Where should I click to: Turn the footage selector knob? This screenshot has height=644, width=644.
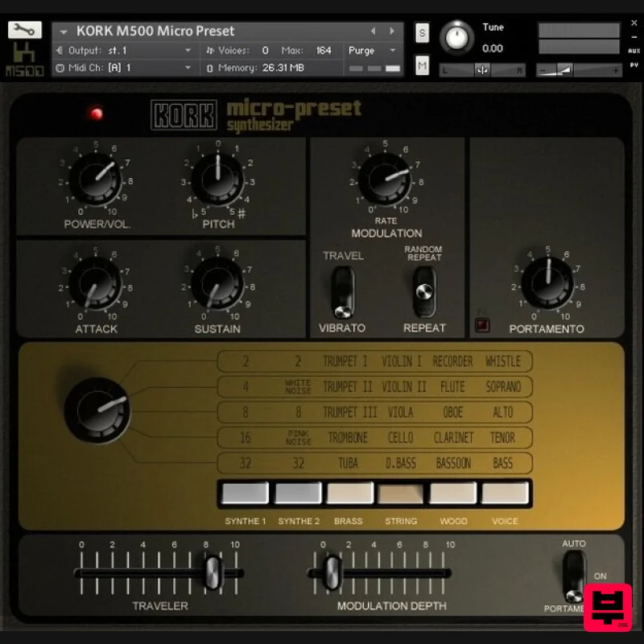click(x=97, y=411)
